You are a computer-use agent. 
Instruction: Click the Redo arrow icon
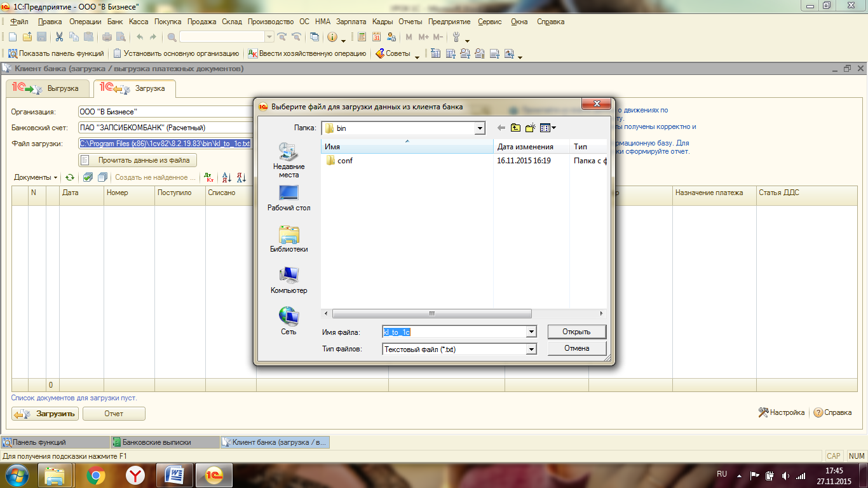pyautogui.click(x=153, y=37)
